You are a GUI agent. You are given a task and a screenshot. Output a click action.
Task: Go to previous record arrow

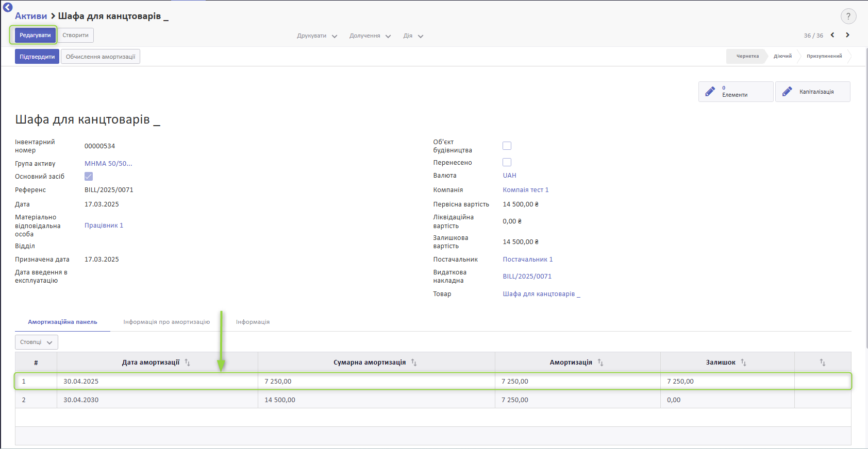(x=832, y=35)
